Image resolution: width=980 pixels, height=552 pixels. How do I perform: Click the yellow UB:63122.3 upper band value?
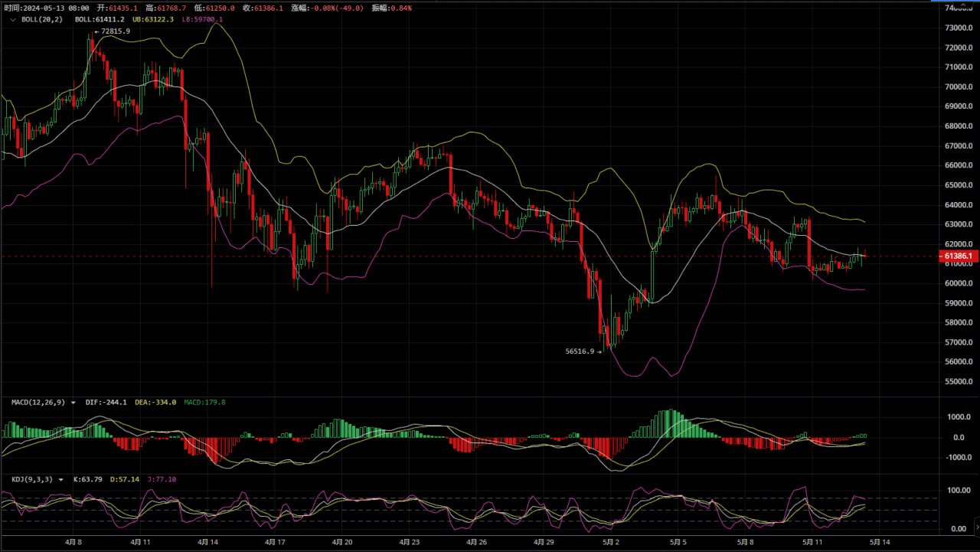[x=155, y=19]
